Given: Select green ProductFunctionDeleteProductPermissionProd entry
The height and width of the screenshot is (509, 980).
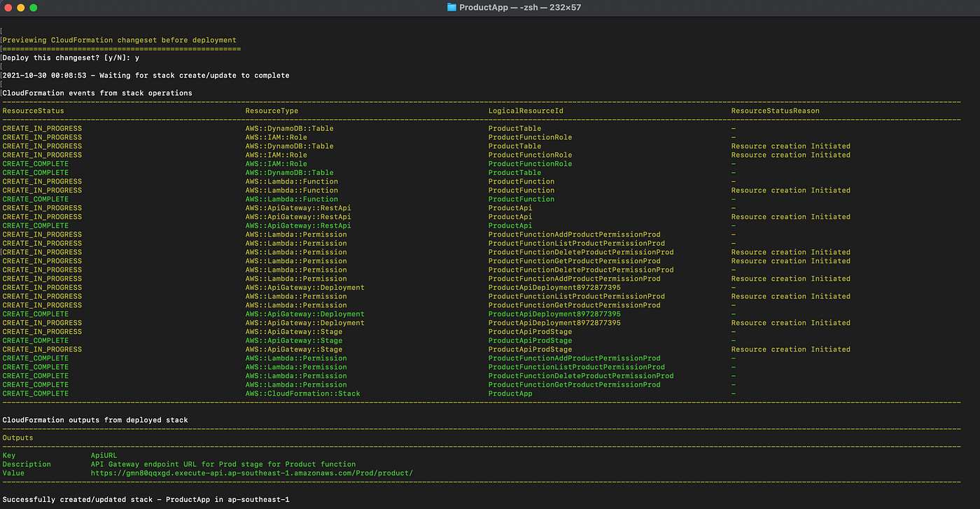Looking at the screenshot, I should (x=581, y=376).
